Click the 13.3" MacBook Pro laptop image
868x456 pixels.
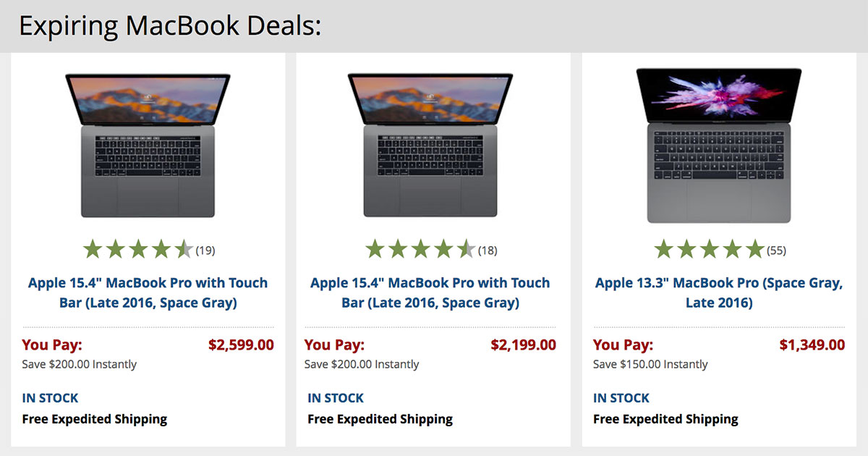tap(719, 145)
